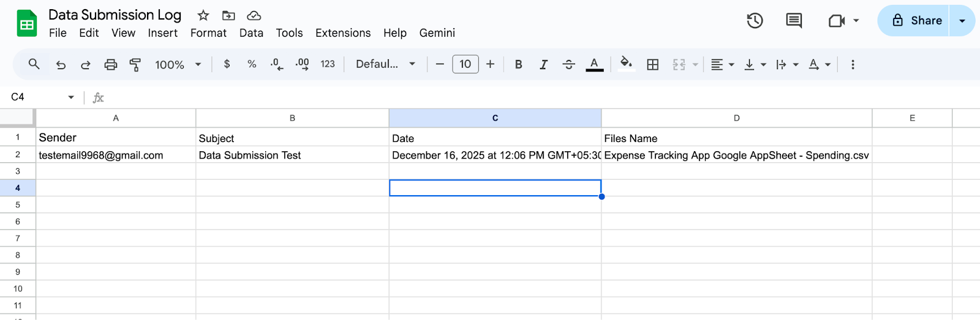Open the Meet call options arrow
The height and width of the screenshot is (320, 980).
click(x=856, y=21)
